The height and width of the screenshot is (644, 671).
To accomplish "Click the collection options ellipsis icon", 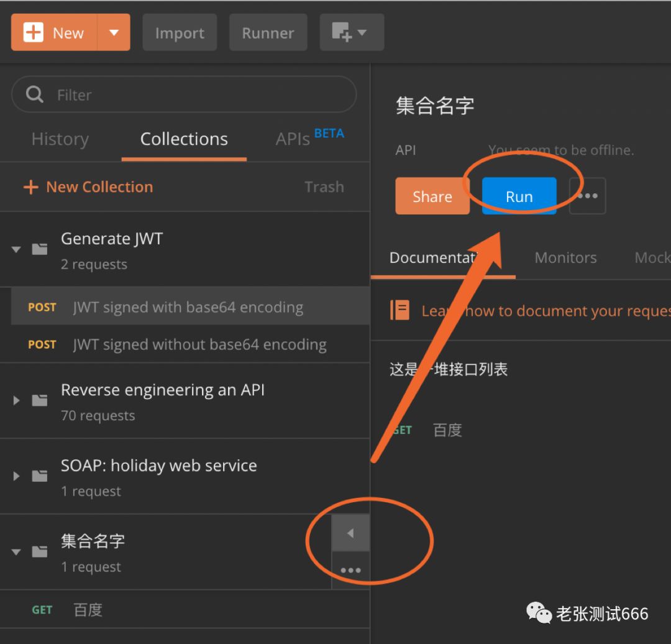I will click(x=351, y=569).
